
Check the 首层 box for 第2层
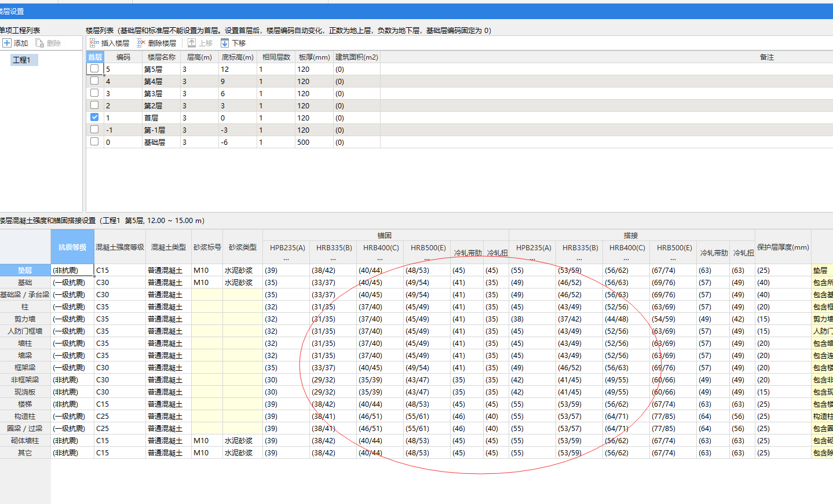pos(94,105)
